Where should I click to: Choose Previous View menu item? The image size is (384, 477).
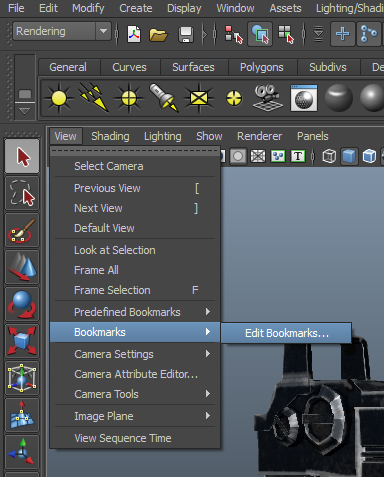click(135, 188)
